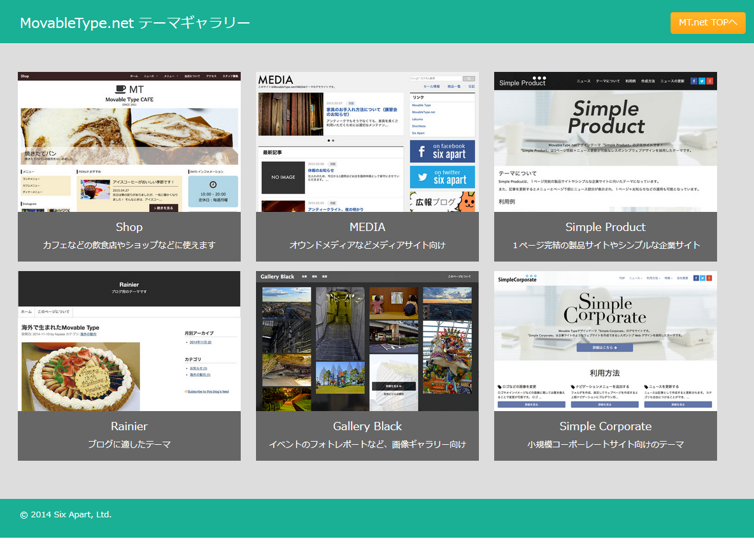Screen dimensions: 754x560
Task: Click the description ブログに適したテーマ
Action: click(129, 445)
